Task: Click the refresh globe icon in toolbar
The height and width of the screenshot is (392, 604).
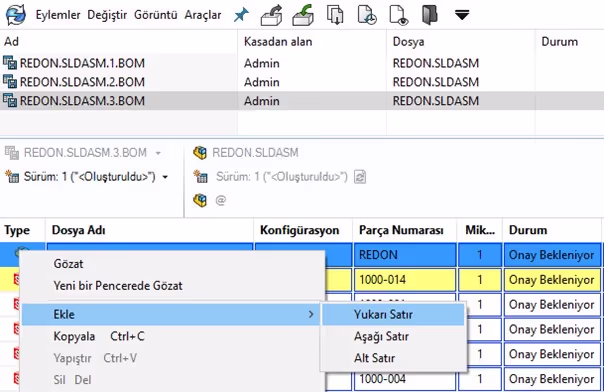Action: (16, 15)
